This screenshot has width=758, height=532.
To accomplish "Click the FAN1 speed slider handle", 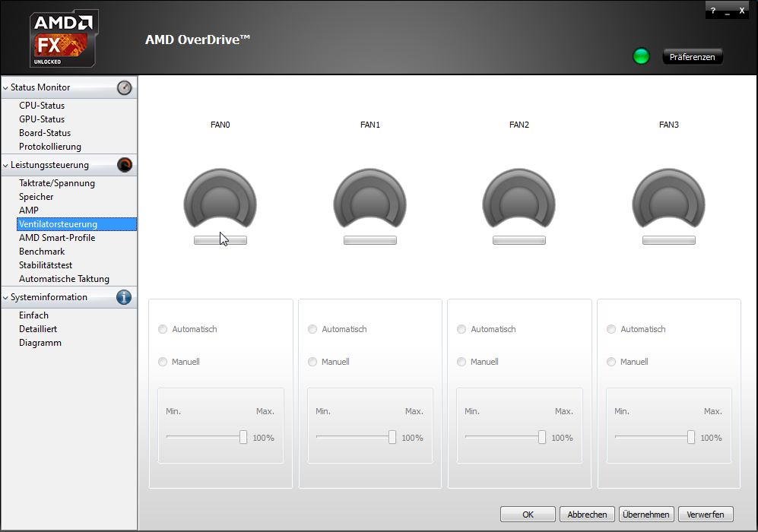I will coord(392,437).
